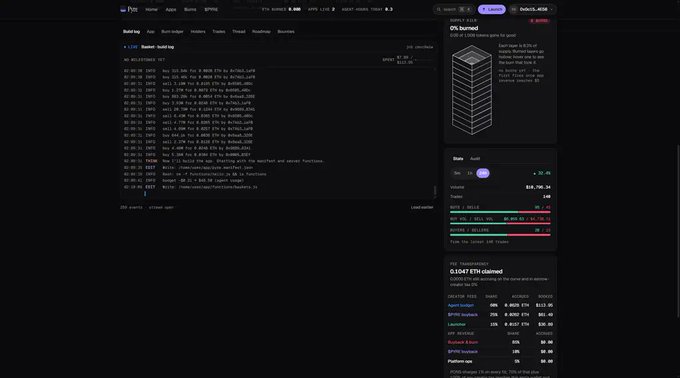Viewport: 680px width, 378px height.
Task: Open the Launcher fee link
Action: point(456,324)
